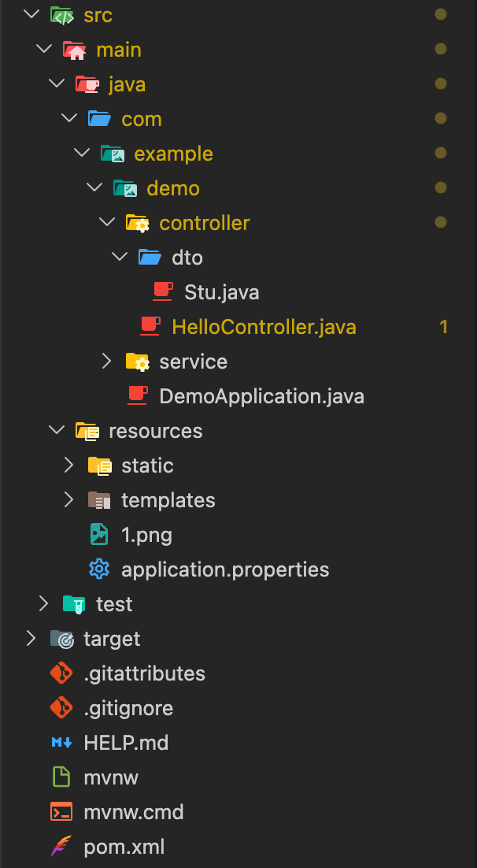Viewport: 477px width, 868px height.
Task: Open the HELP.md file
Action: 126,743
